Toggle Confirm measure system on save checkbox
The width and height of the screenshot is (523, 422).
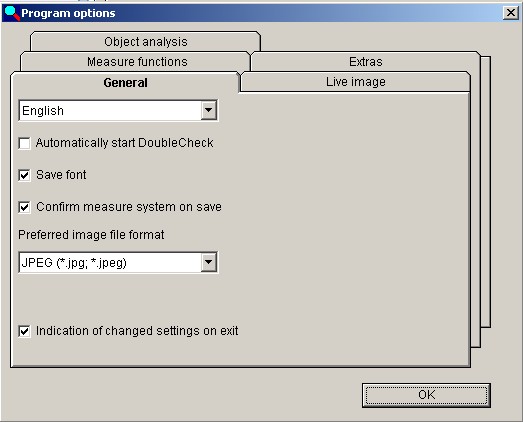(x=24, y=207)
